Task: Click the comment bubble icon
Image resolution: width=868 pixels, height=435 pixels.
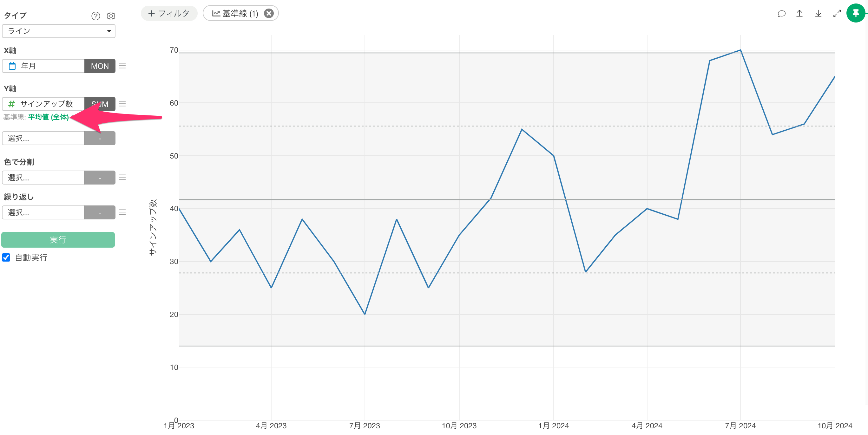Action: pyautogui.click(x=781, y=13)
